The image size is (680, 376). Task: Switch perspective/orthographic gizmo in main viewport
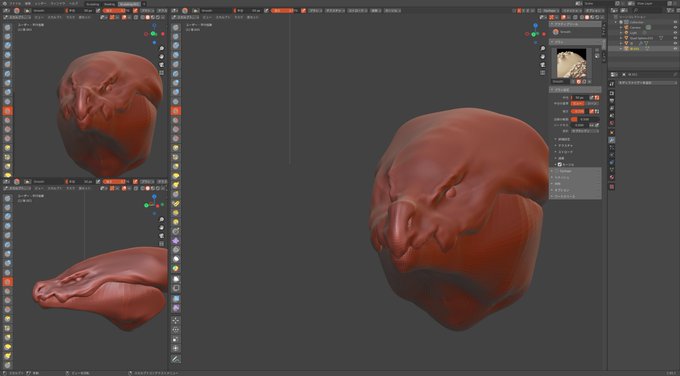point(543,73)
